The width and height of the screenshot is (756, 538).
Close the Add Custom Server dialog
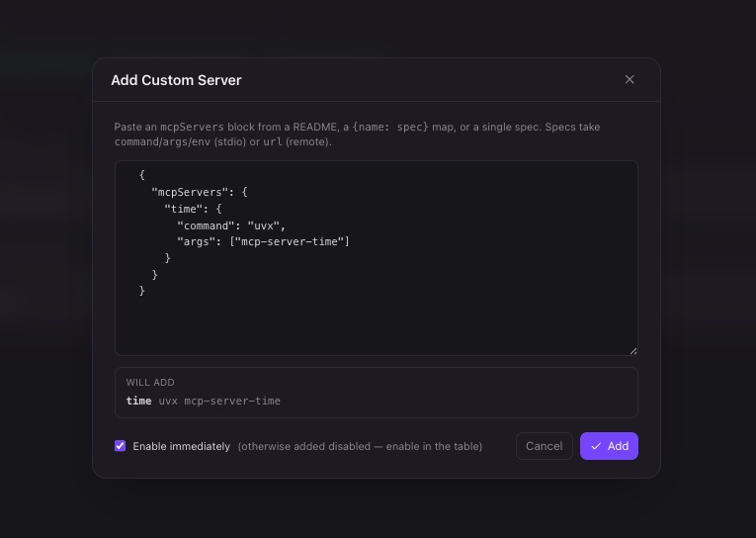630,80
